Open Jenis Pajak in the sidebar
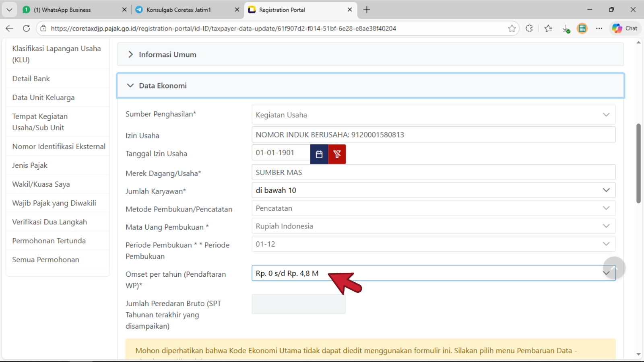 [x=30, y=165]
